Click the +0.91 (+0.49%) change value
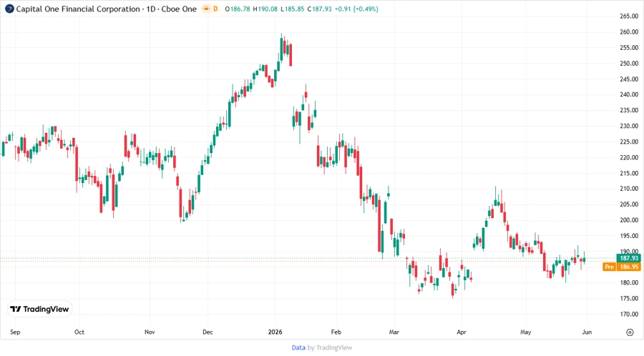This screenshot has height=356, width=644. (x=356, y=9)
